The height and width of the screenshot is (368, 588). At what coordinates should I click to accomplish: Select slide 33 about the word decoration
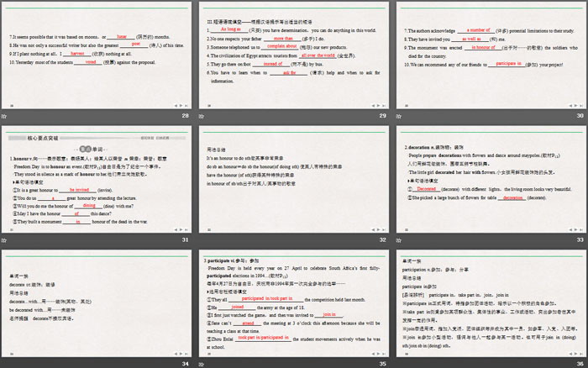(491, 178)
